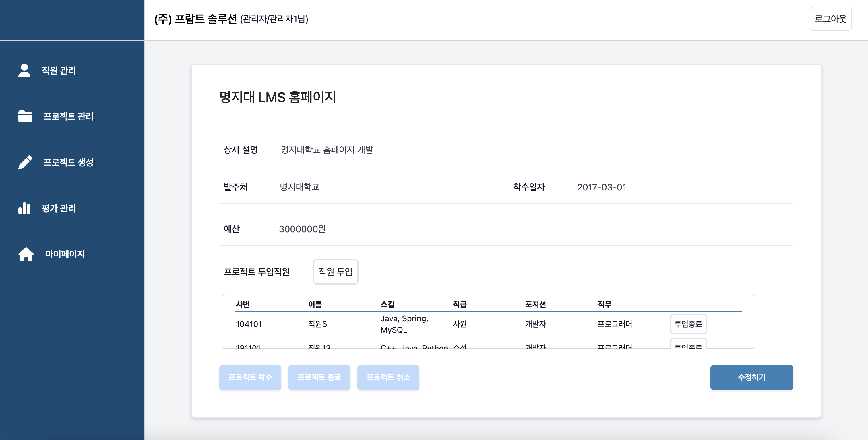Click the 명지대 LMS 홈페이지 title
The image size is (868, 440).
coord(278,97)
